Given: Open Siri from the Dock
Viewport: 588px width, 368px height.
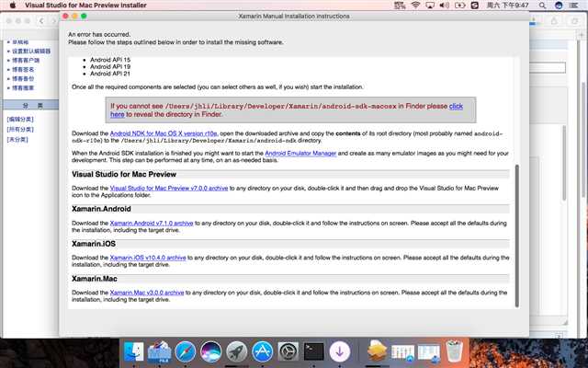Looking at the screenshot, I should pyautogui.click(x=210, y=351).
